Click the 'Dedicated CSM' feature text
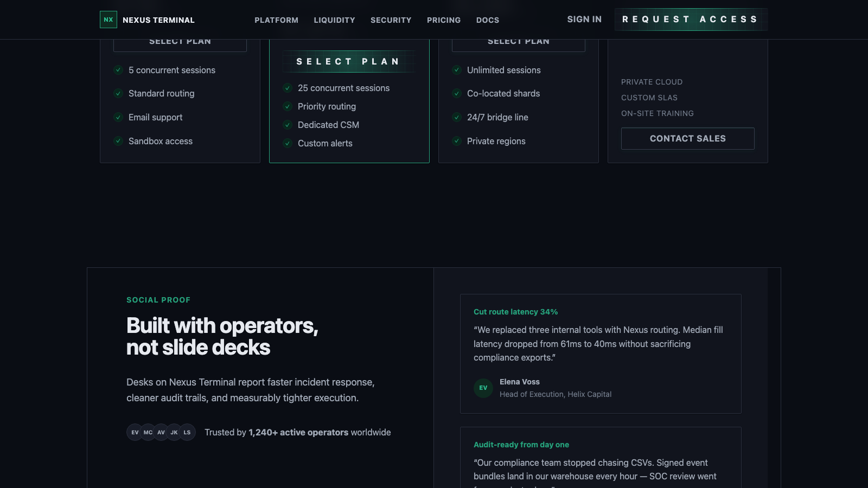 click(329, 125)
